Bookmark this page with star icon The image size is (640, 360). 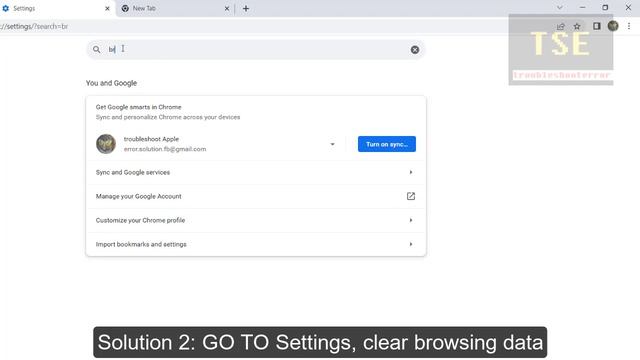(x=577, y=26)
